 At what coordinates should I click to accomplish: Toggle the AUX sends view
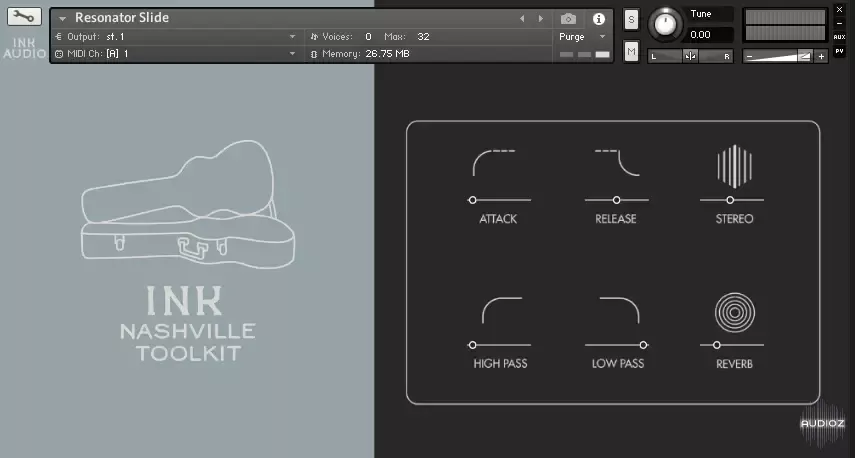(839, 37)
